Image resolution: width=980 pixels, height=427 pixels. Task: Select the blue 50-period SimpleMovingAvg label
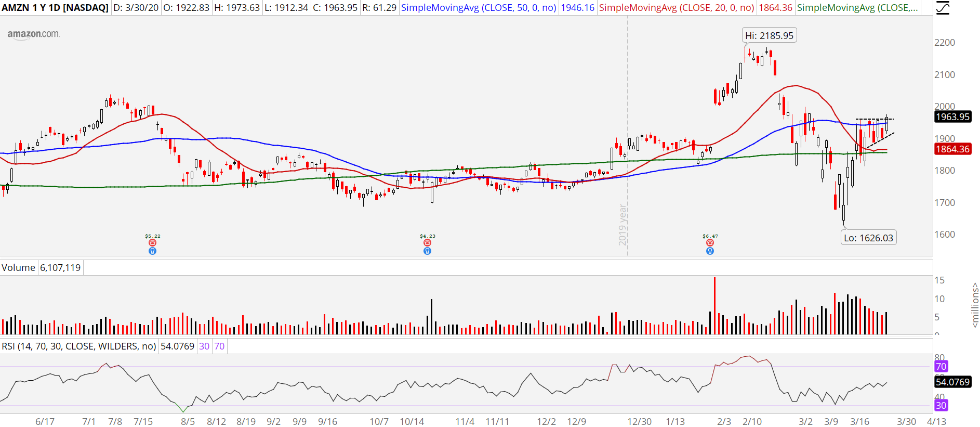coord(478,8)
